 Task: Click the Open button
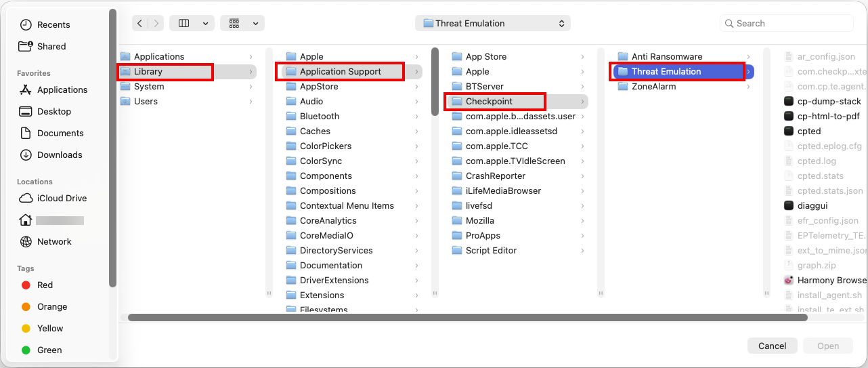[828, 346]
